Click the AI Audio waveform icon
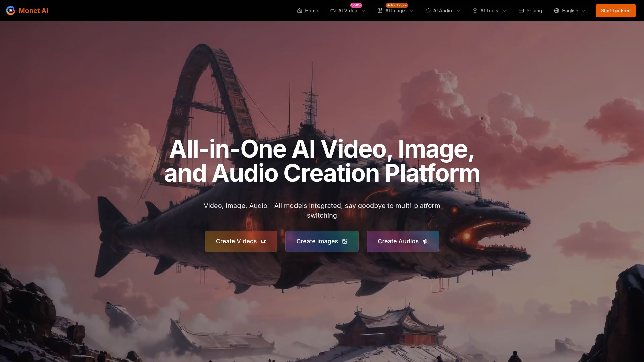 (428, 11)
